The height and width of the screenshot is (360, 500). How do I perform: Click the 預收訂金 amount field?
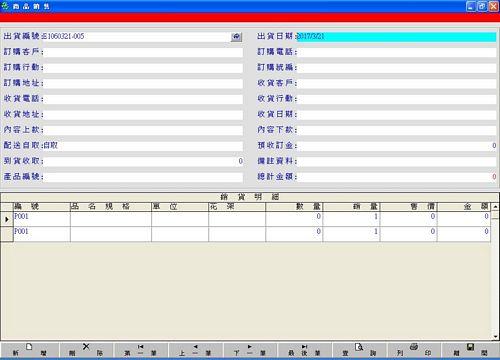[396, 146]
